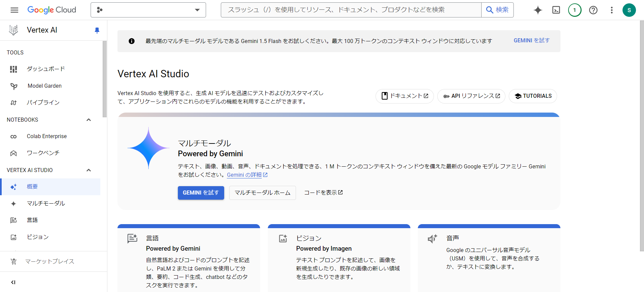Click Powered by Imagen text
Screen dimensions: 644x292
tap(324, 249)
